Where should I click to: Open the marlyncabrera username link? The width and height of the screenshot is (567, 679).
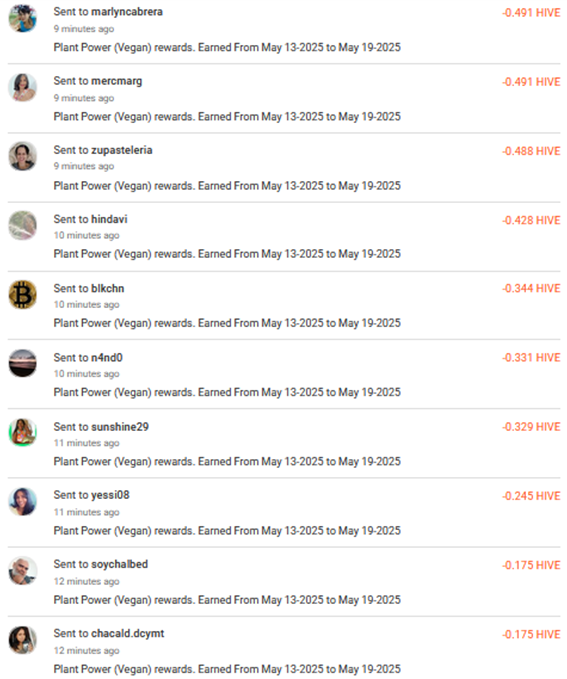point(127,12)
